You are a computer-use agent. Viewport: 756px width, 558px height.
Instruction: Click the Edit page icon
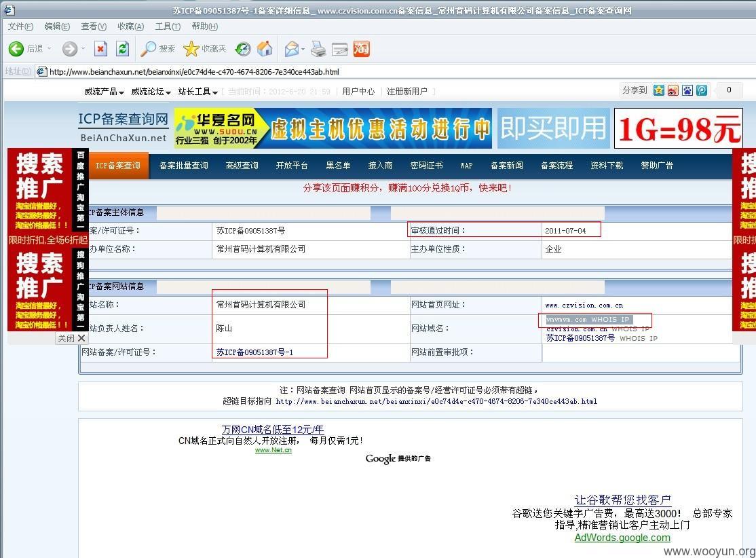[x=339, y=49]
